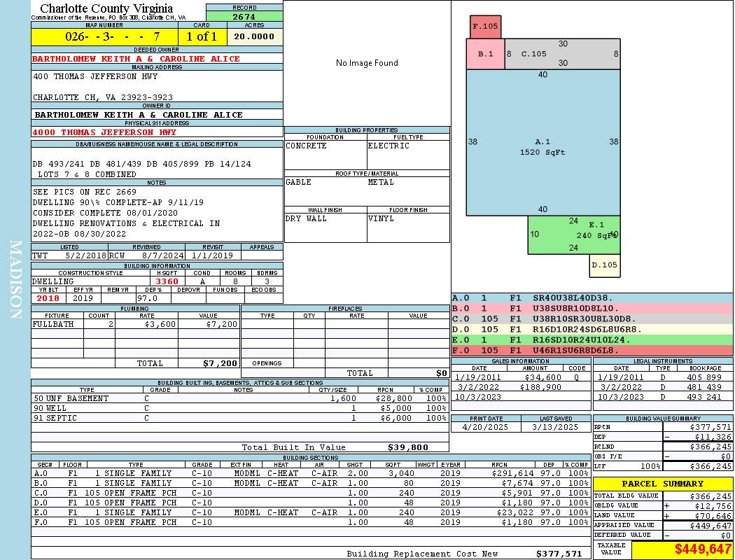Select the F.0 red sketch legend row
Screen dimensions: 735x560
tap(592, 351)
